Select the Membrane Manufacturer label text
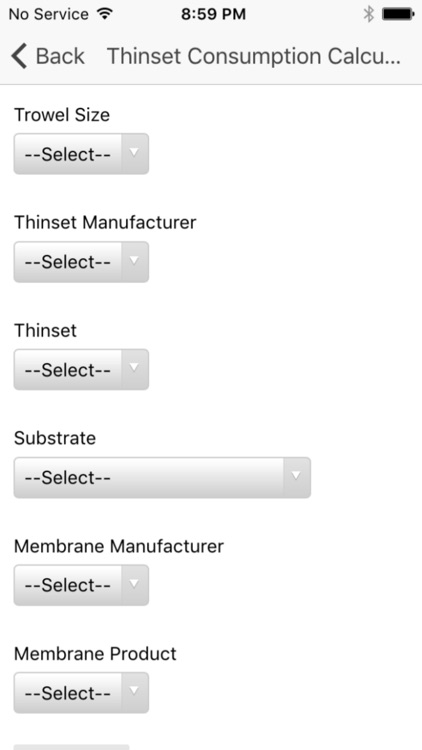422x750 pixels. [119, 546]
